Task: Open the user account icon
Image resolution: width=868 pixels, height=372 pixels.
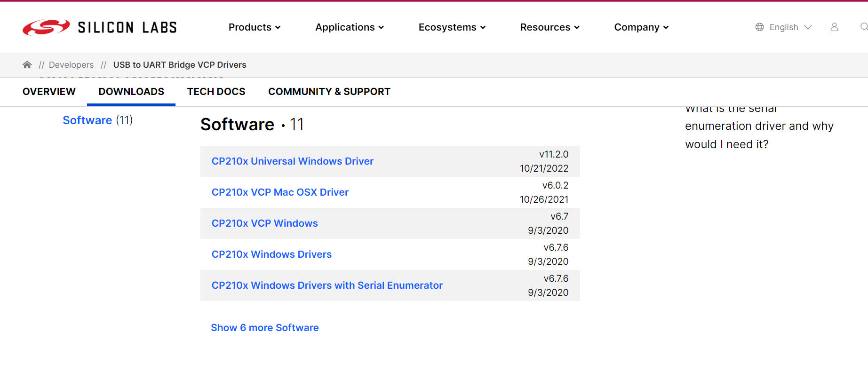Action: pyautogui.click(x=834, y=27)
